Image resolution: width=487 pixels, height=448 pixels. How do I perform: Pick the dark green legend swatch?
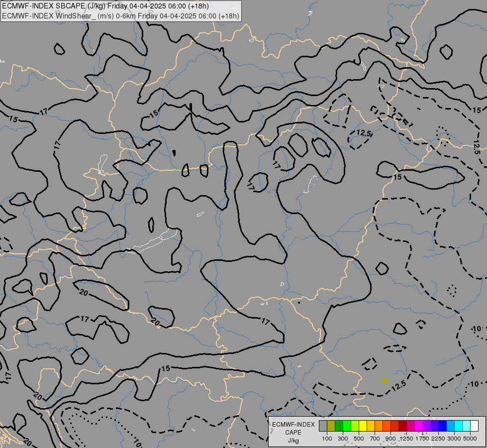click(339, 426)
